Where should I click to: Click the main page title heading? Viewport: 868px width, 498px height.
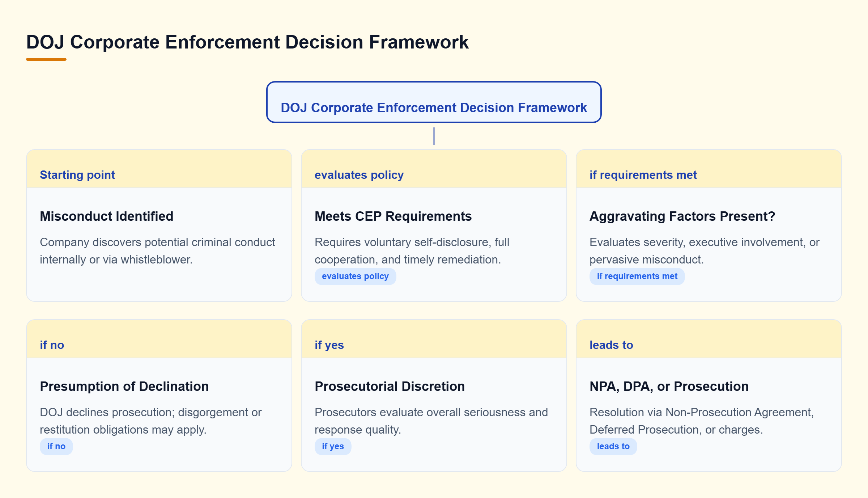click(247, 42)
